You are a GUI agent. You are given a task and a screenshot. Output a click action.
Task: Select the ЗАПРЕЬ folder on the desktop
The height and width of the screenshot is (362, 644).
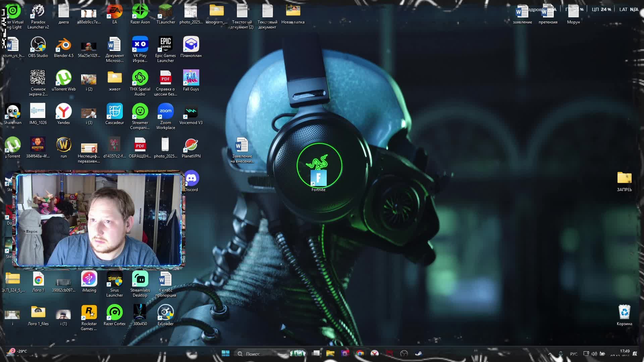click(x=624, y=178)
